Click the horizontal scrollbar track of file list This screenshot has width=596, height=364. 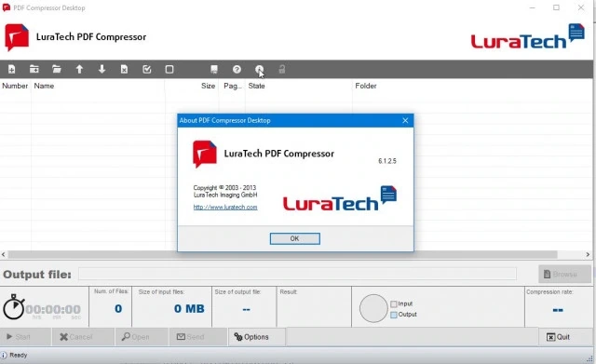[283, 254]
